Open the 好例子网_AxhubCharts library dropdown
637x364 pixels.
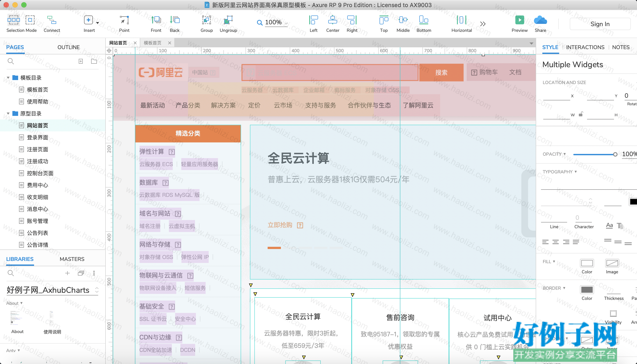coord(52,290)
